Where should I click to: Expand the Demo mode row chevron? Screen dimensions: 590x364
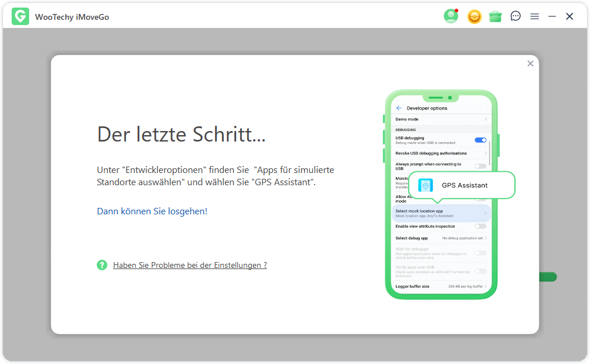(x=485, y=119)
